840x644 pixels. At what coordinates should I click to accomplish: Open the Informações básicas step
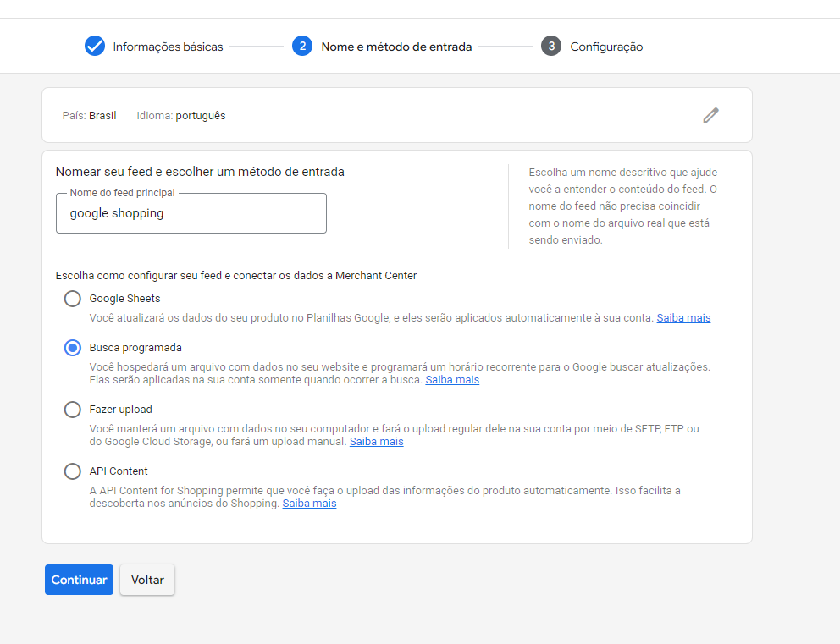(168, 47)
